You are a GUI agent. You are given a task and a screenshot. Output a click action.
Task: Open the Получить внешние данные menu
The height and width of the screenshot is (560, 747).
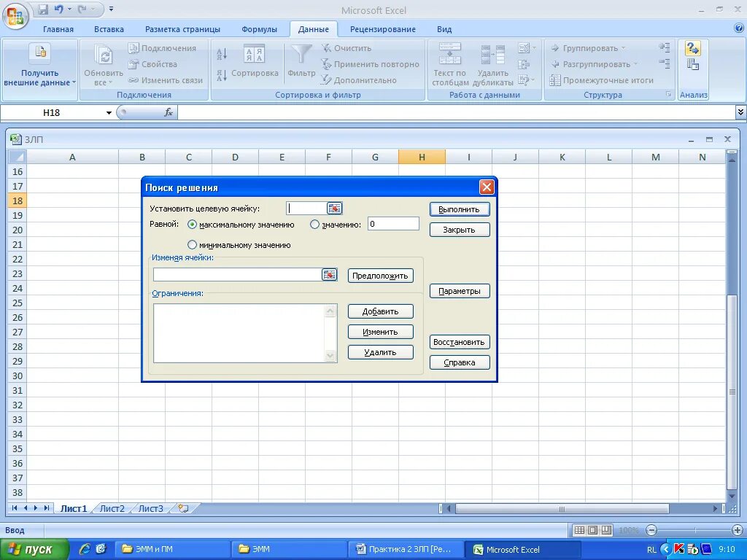[39, 70]
